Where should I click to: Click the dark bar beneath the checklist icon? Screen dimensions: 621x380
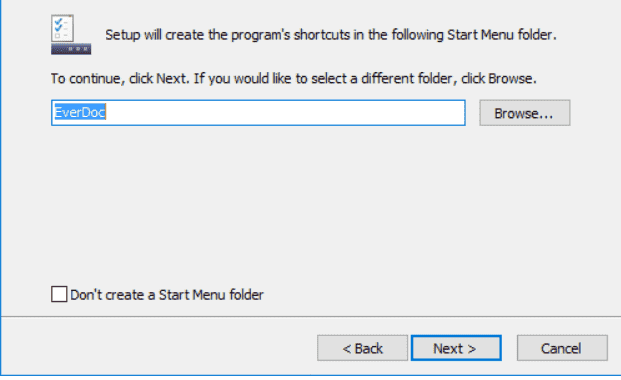click(x=71, y=49)
